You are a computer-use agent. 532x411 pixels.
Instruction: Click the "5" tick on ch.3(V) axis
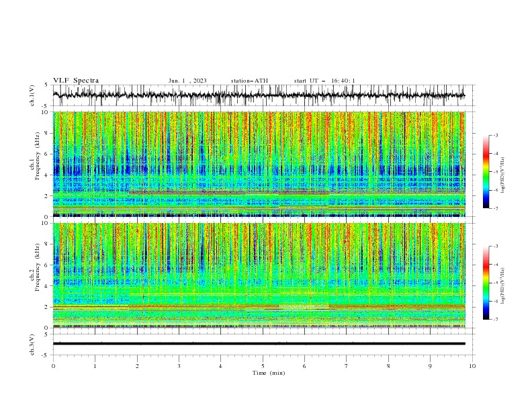(x=46, y=334)
